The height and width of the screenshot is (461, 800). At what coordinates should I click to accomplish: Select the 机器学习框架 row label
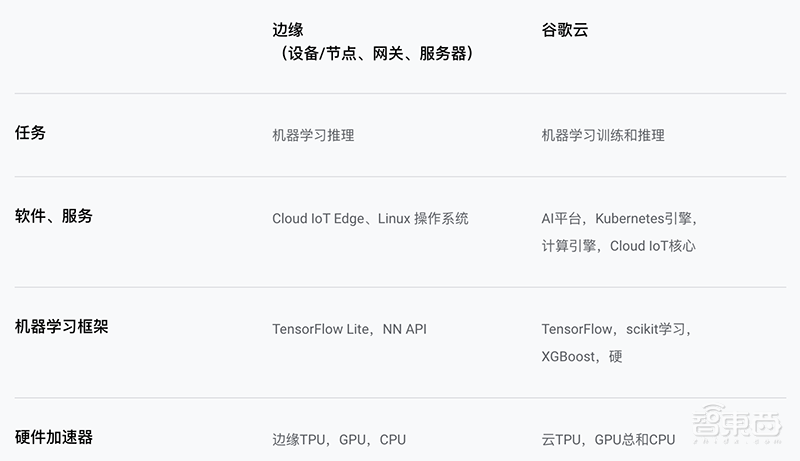coord(61,326)
